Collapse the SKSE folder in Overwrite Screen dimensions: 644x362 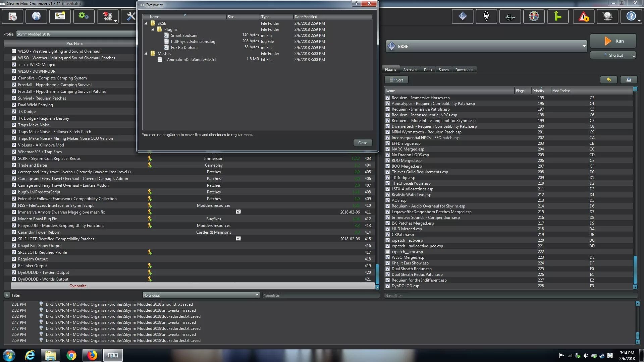(x=146, y=23)
